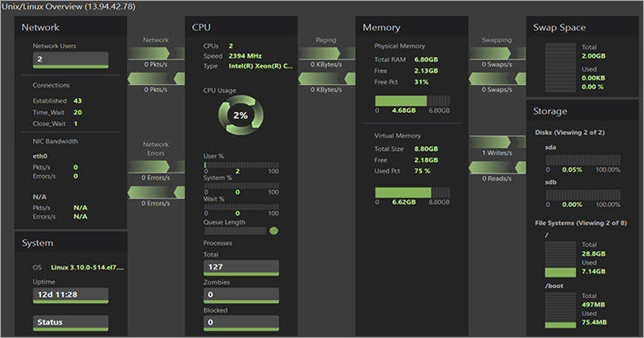
Task: Click the Wait % CPU bar
Action: tap(241, 207)
